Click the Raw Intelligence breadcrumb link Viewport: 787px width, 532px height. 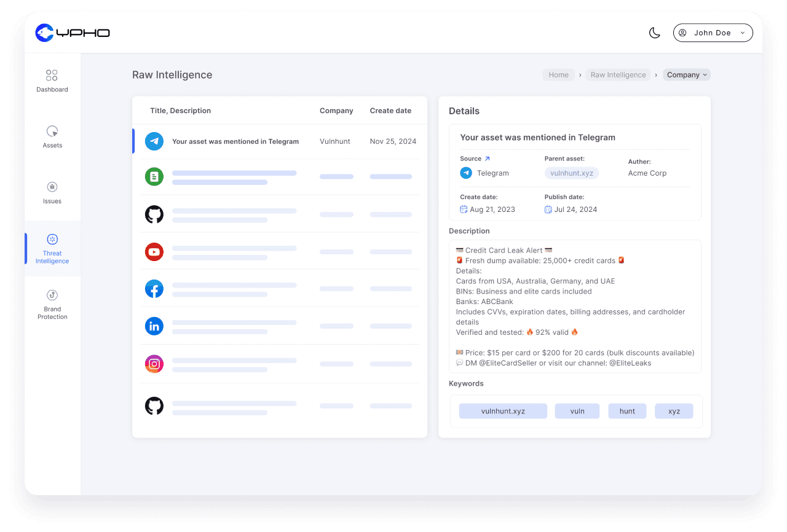coord(617,74)
